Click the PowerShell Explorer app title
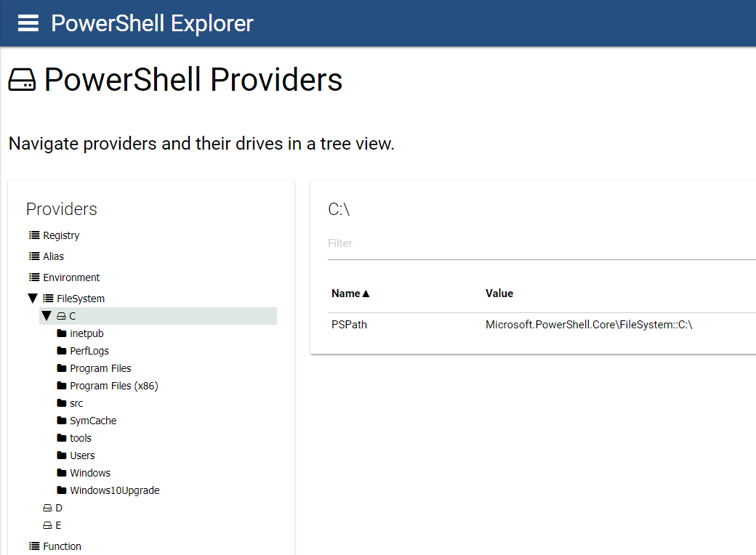Screen dimensions: 756x555 click(153, 23)
